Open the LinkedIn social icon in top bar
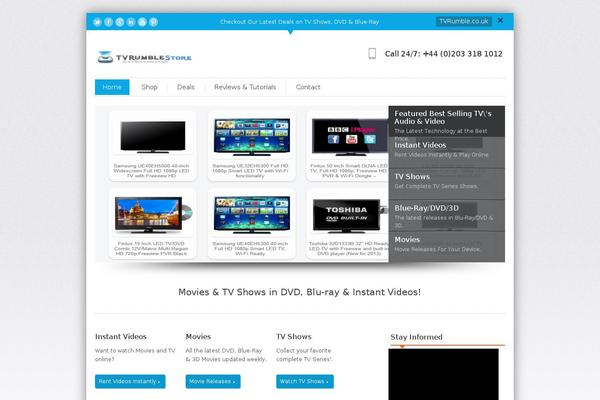The height and width of the screenshot is (400, 600). pos(131,22)
